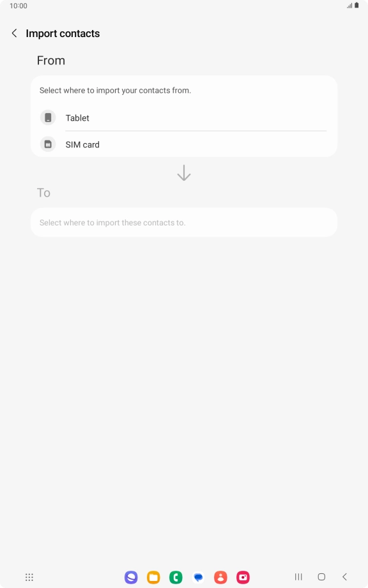Tap the battery status icon
Viewport: 368px width, 588px height.
pos(356,5)
